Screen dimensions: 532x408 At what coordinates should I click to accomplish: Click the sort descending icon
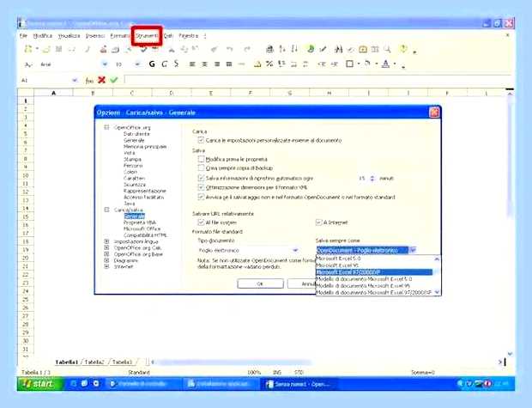(294, 49)
